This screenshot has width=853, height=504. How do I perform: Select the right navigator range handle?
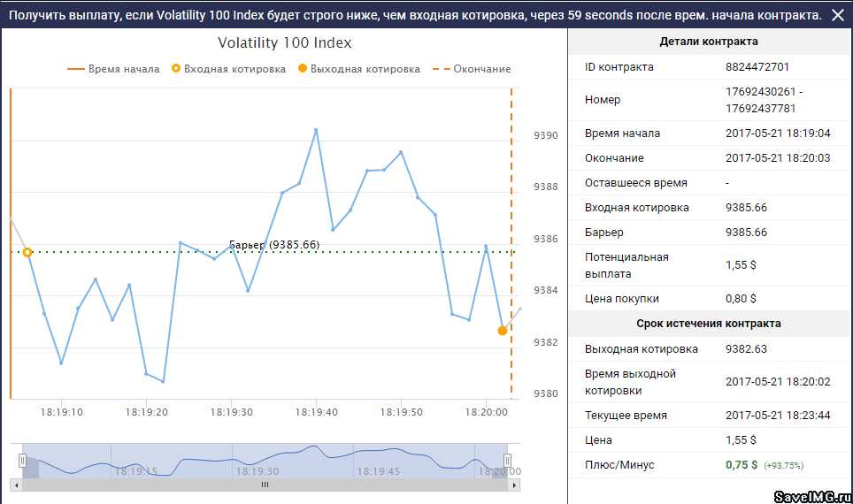508,460
